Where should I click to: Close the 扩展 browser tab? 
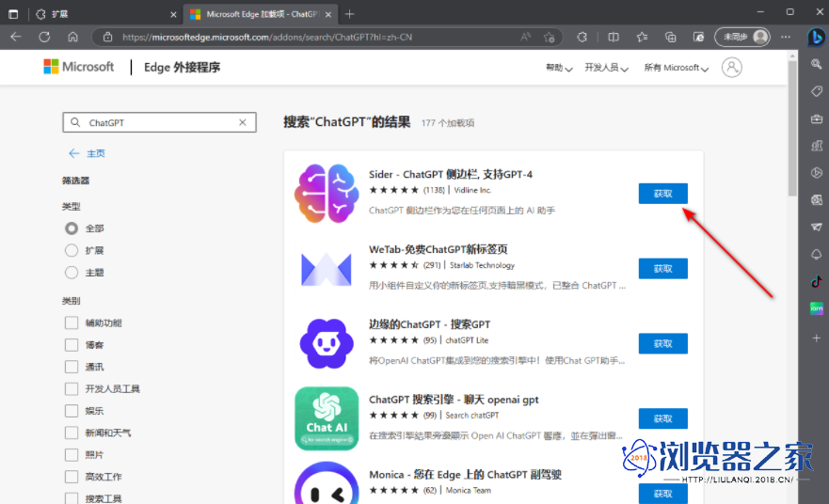(x=173, y=15)
